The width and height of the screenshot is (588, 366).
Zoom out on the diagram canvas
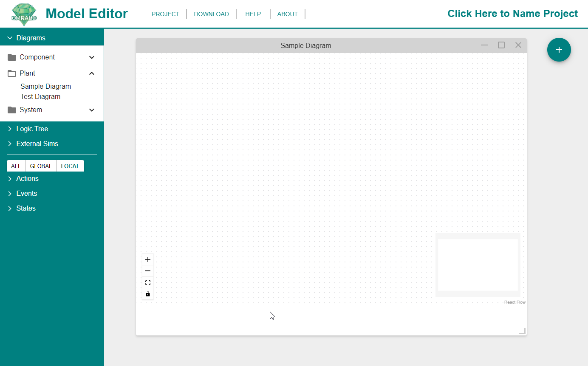(x=148, y=271)
